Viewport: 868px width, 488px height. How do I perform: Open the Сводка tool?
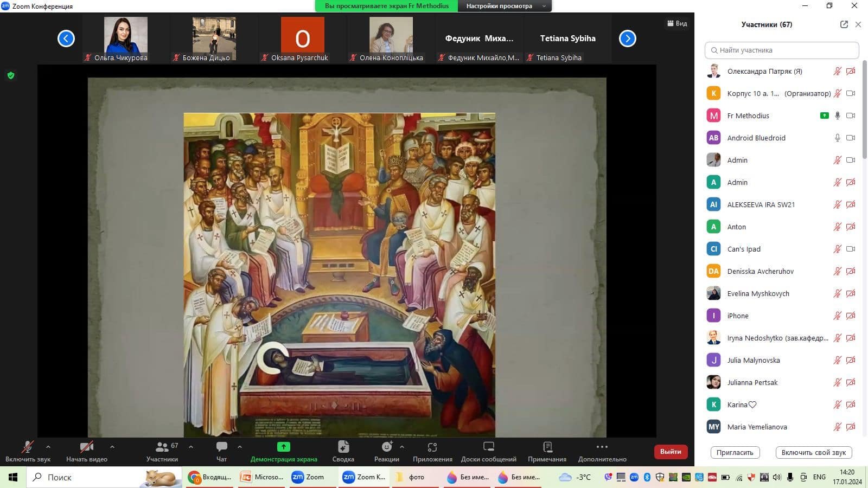343,452
